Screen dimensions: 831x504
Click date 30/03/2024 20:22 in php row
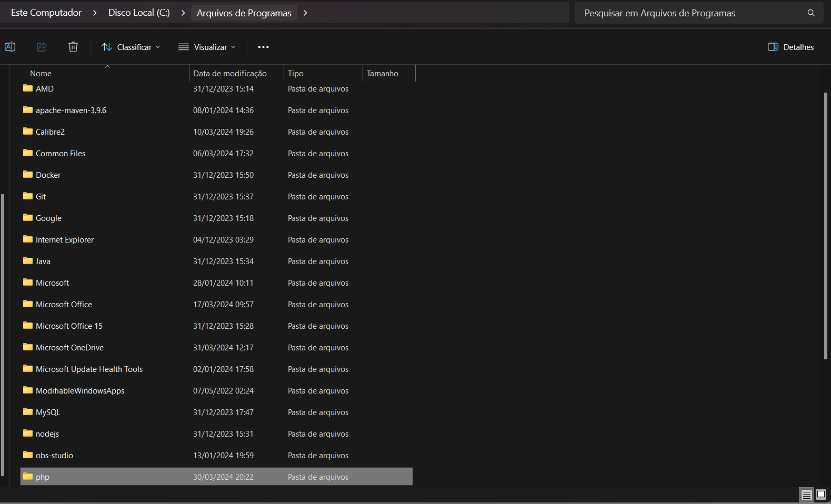tap(223, 477)
